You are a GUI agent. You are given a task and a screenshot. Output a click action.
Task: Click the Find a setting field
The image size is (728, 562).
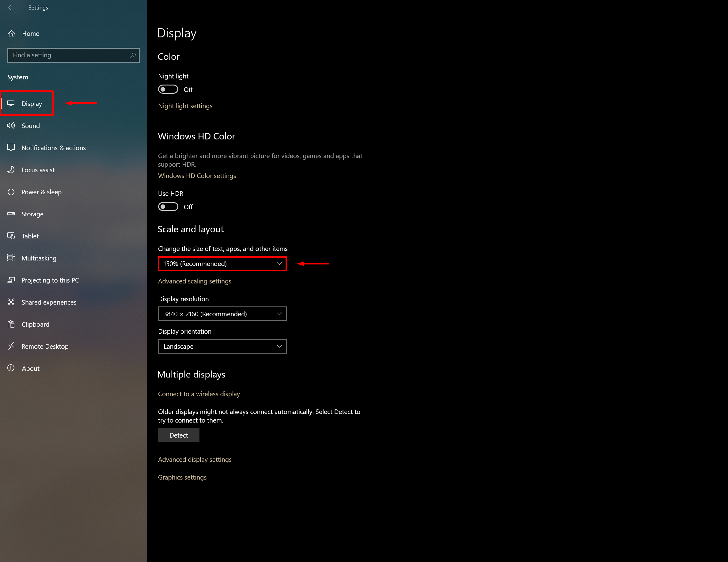68,55
